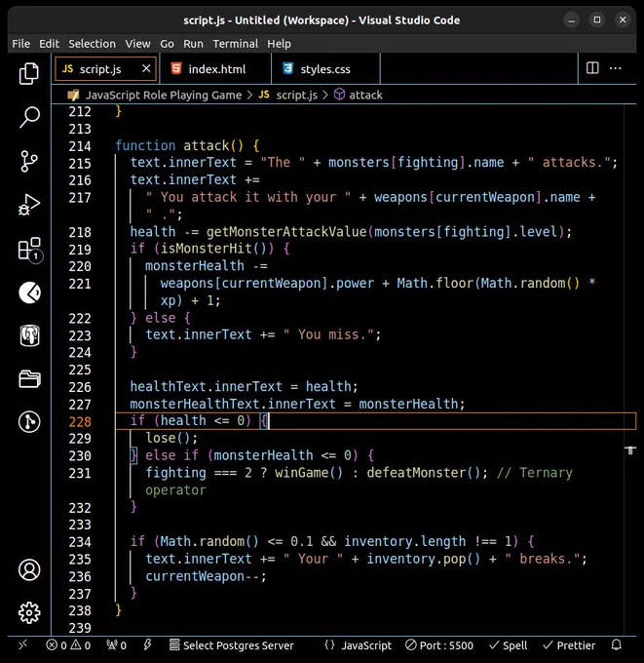Open the More Actions ellipsis menu

tap(616, 68)
